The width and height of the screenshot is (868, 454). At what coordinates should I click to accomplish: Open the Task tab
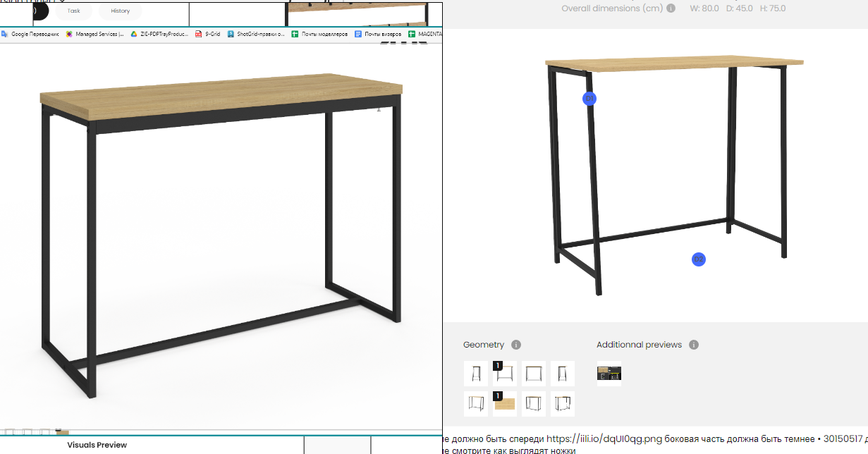point(73,11)
